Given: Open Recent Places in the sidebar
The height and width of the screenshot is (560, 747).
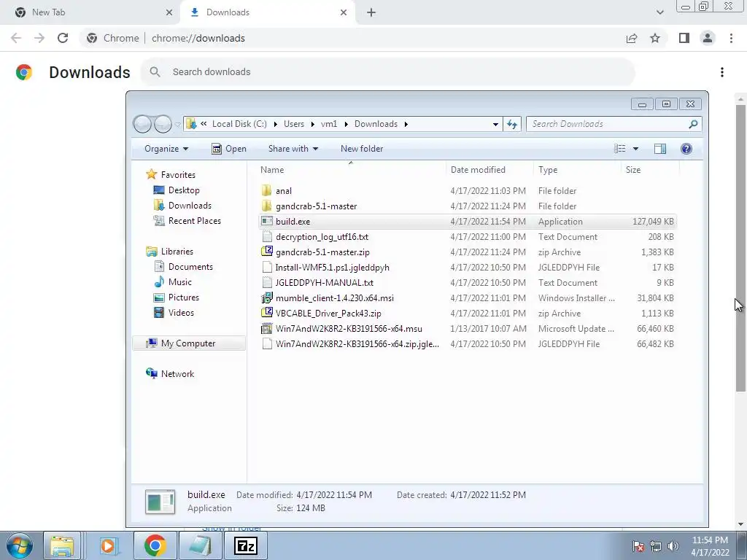Looking at the screenshot, I should click(x=187, y=220).
